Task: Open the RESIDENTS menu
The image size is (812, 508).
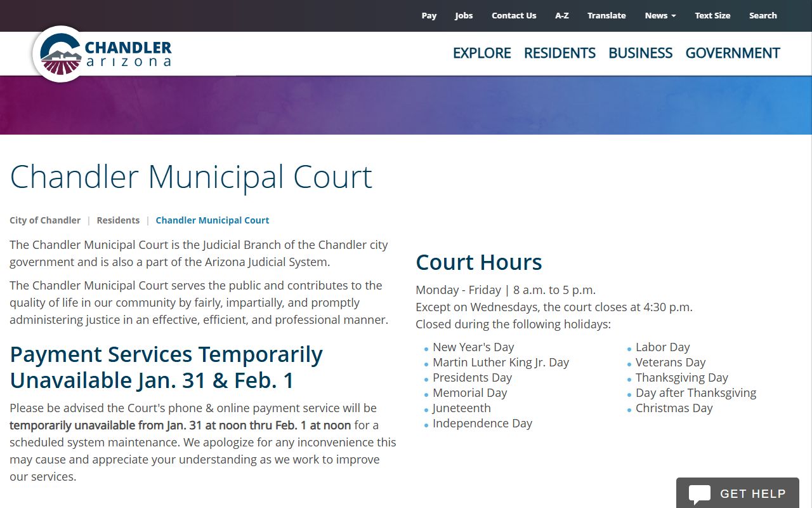Action: pyautogui.click(x=560, y=53)
